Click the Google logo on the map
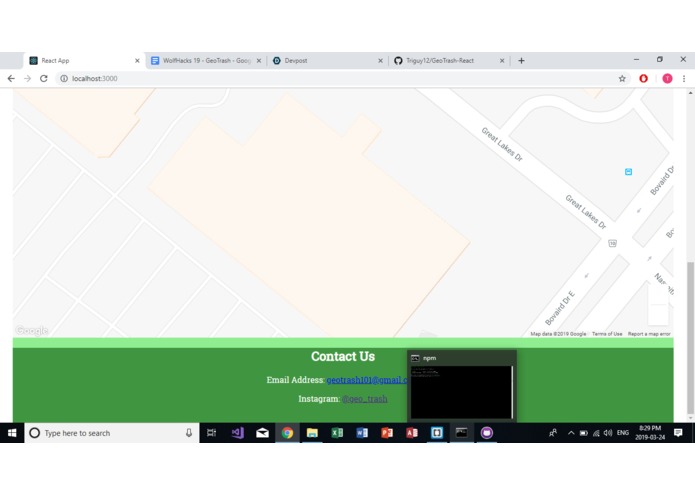The height and width of the screenshot is (494, 695). click(31, 331)
